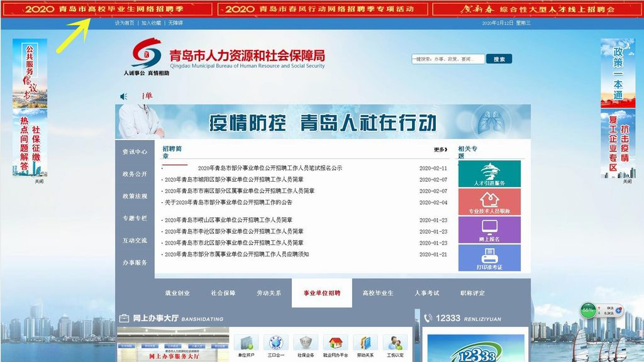
Task: Click the one-key search input field
Action: click(447, 57)
